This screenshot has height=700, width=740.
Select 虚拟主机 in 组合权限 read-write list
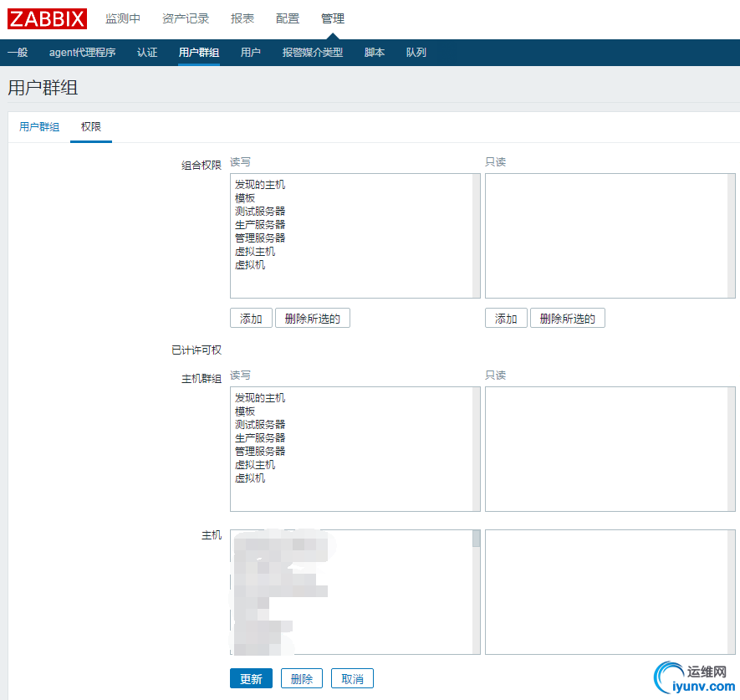tap(255, 252)
